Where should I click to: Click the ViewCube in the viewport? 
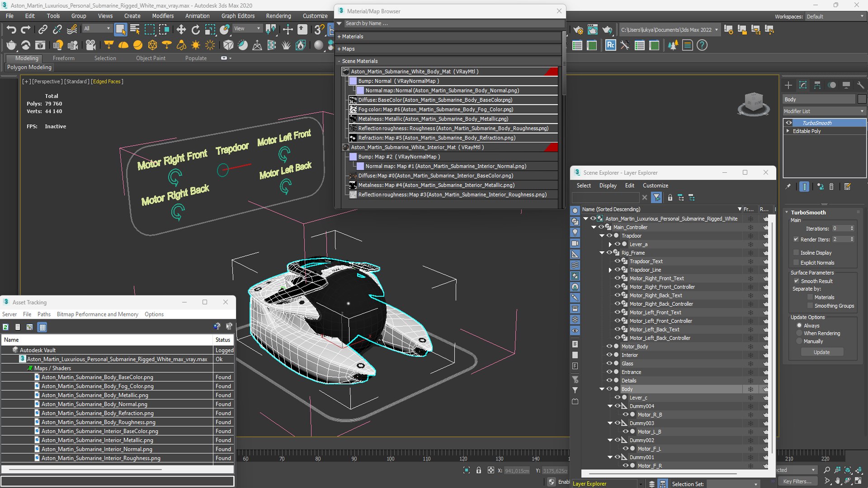pos(754,104)
